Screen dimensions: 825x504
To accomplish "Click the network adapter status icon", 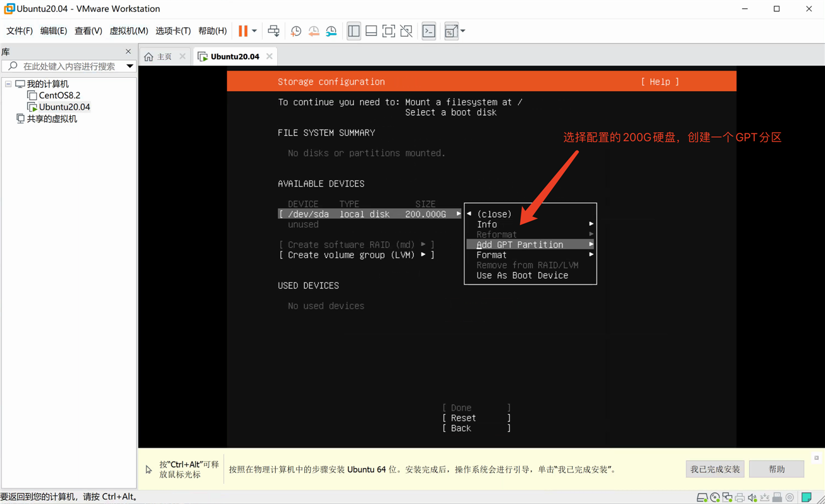I will (x=728, y=498).
